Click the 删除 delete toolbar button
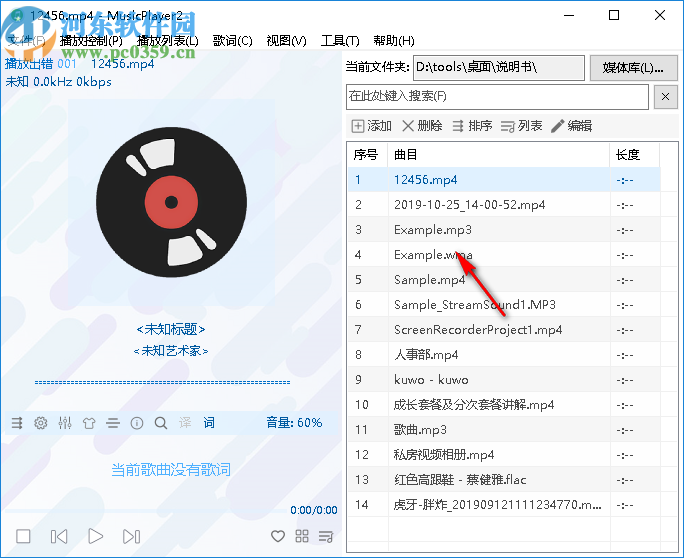Image resolution: width=684 pixels, height=558 pixels. click(422, 126)
